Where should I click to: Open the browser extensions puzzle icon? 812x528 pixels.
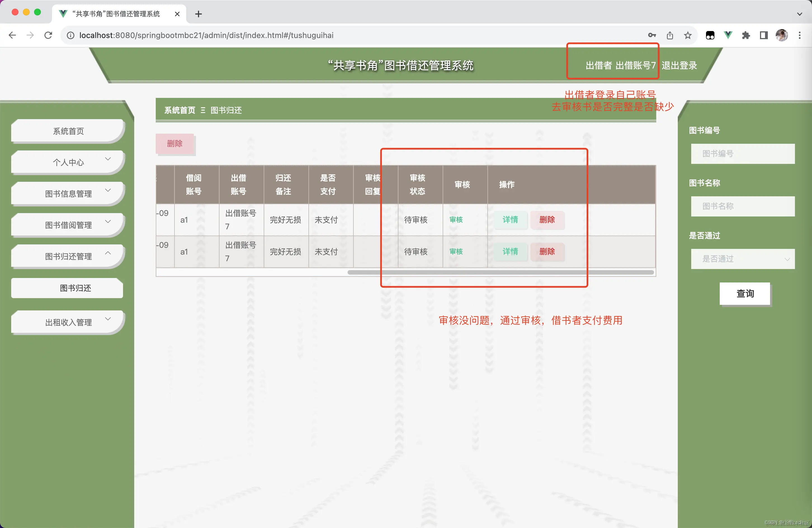746,35
